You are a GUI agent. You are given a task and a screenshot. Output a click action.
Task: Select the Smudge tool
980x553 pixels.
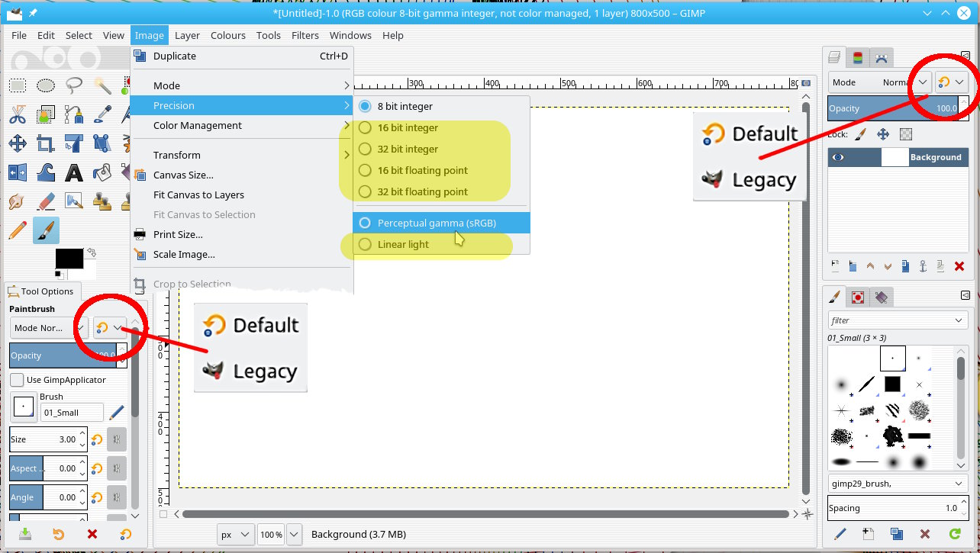coord(18,201)
